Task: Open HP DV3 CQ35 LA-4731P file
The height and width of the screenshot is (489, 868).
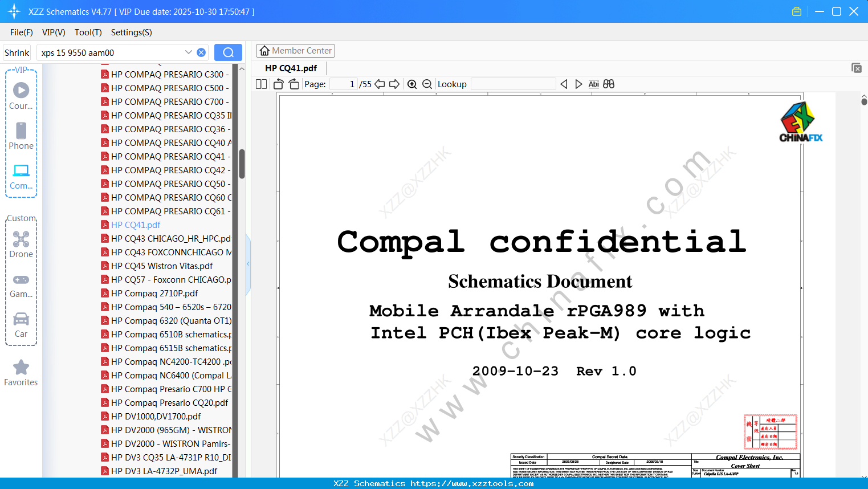Action: coord(166,457)
